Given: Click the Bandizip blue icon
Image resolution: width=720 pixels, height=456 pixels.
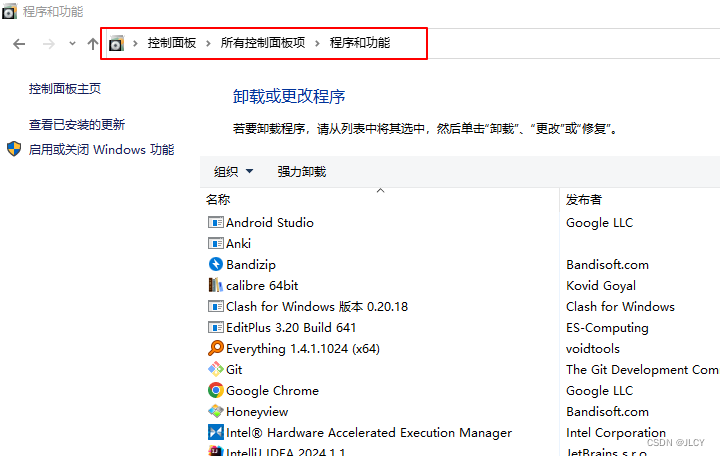Looking at the screenshot, I should 216,264.
